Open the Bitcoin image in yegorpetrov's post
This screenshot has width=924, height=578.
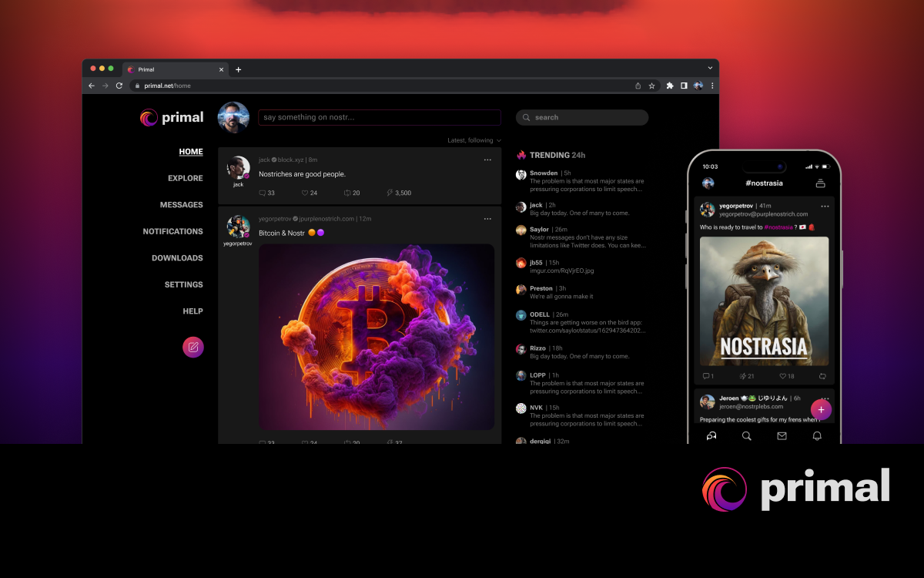click(377, 337)
